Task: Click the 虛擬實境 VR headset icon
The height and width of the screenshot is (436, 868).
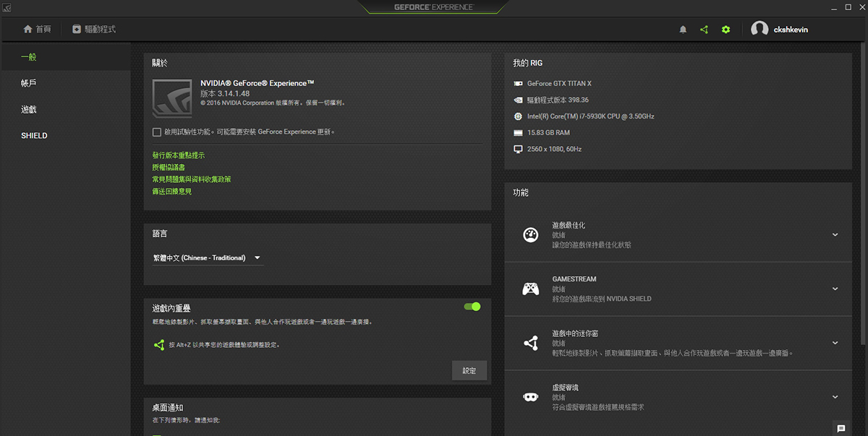Action: 531,397
